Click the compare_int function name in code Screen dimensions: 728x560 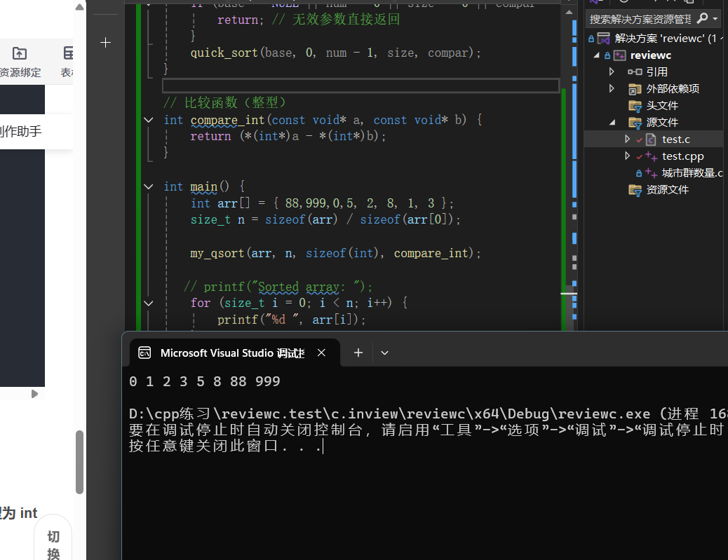coord(227,120)
